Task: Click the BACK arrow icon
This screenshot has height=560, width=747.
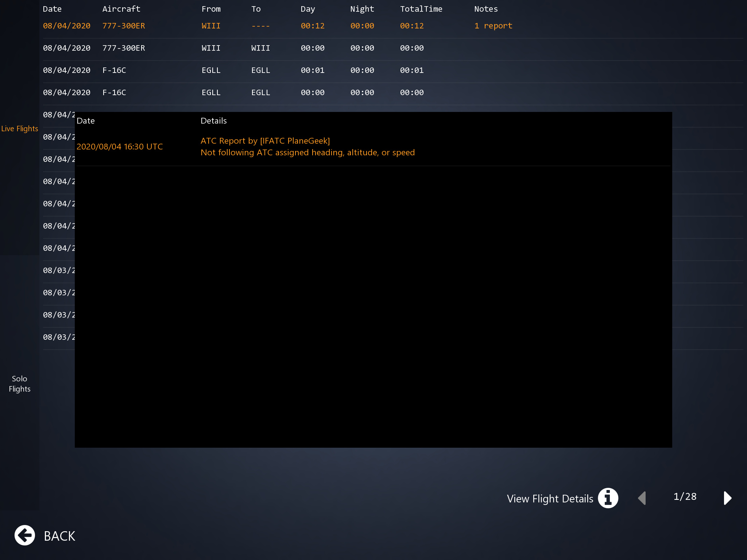Action: click(25, 535)
